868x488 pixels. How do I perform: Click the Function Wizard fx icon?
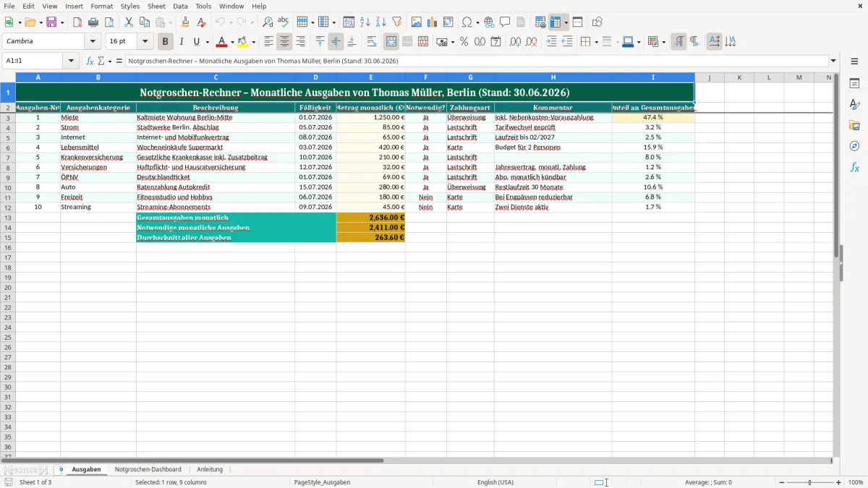(x=90, y=61)
